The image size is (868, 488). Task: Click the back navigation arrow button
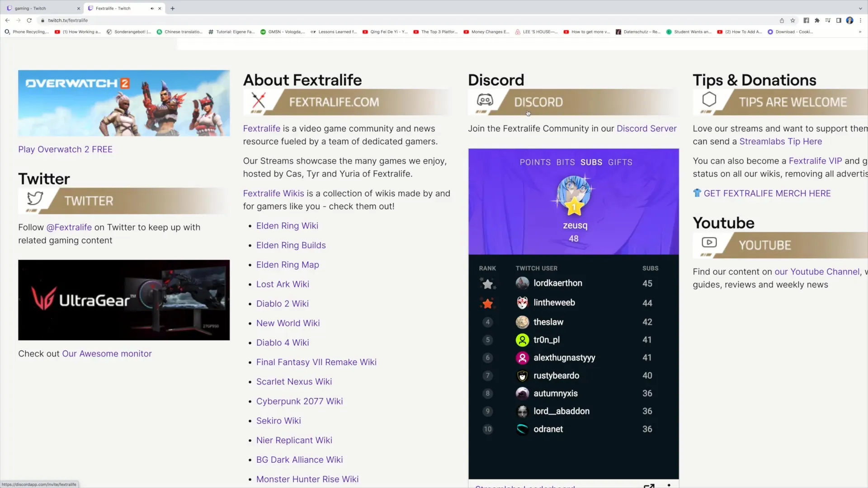(7, 20)
